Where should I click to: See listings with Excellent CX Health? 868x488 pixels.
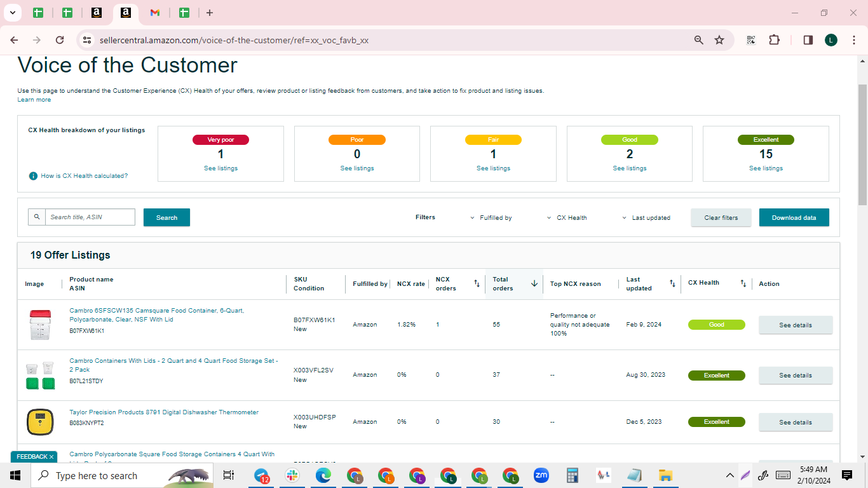(x=766, y=168)
